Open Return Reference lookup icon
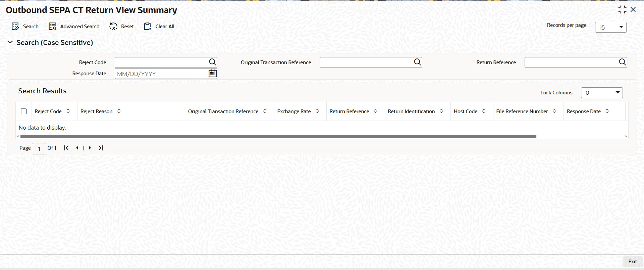 click(x=622, y=62)
